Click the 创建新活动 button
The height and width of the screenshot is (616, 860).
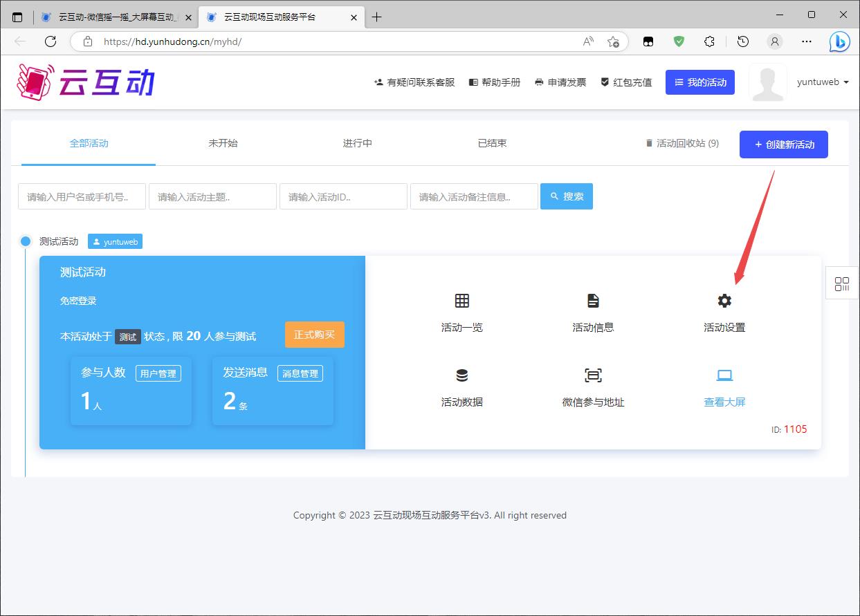[783, 144]
